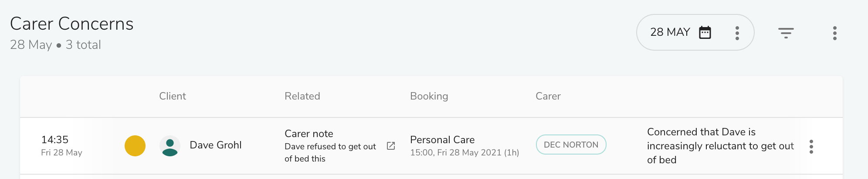Sort by the Client column header
The height and width of the screenshot is (179, 868).
173,96
